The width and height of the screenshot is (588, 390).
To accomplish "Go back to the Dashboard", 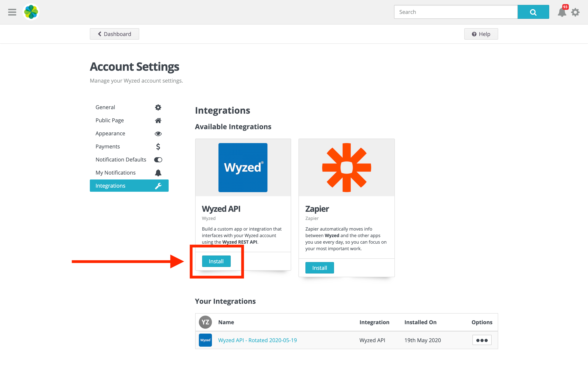I will click(114, 34).
